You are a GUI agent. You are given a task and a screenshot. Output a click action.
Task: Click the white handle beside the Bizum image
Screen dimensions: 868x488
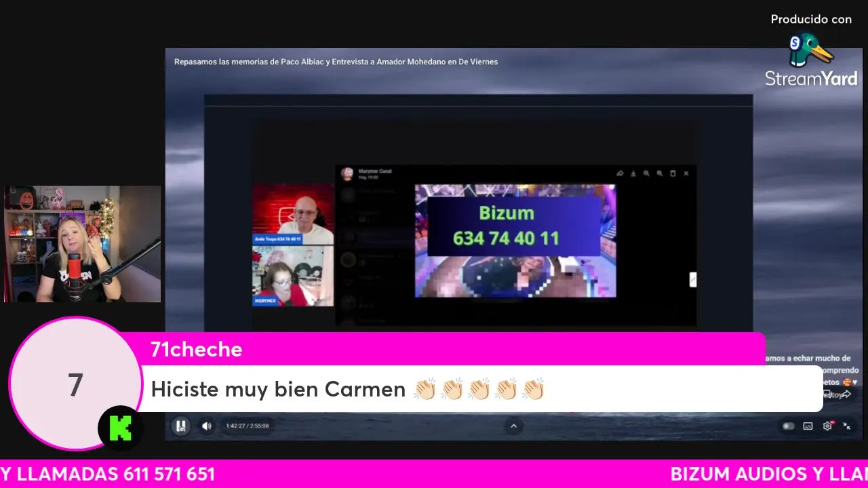click(x=693, y=279)
